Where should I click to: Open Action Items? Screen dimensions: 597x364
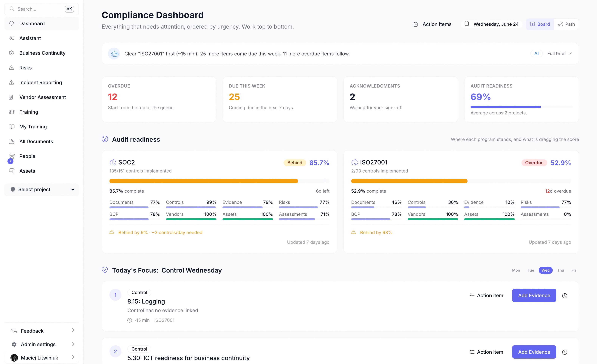[x=432, y=24]
